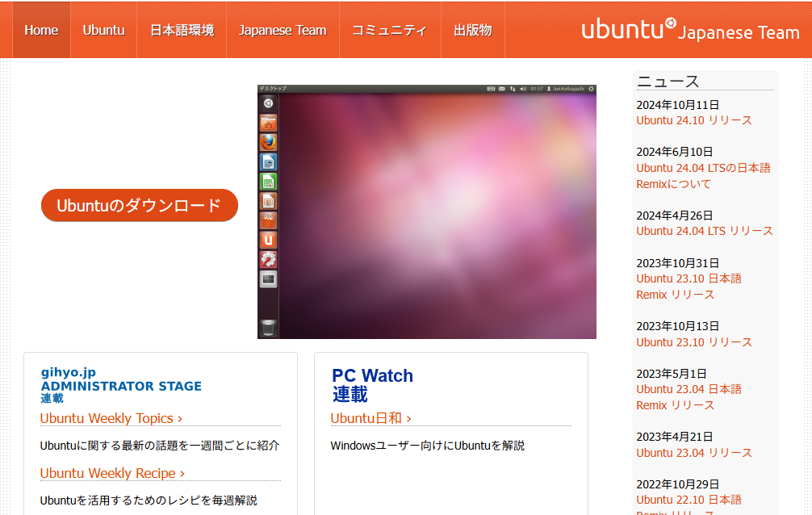Click the date 2022年10月29日

(x=677, y=484)
